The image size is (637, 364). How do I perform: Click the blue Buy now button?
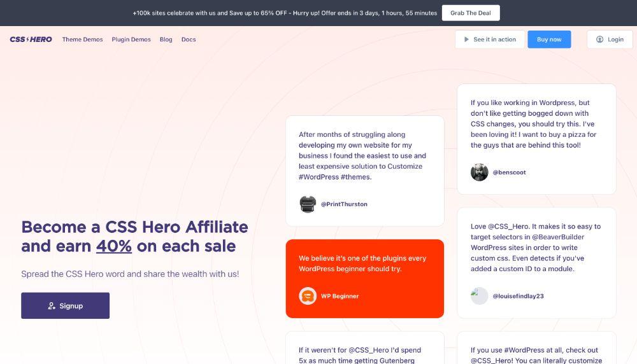549,39
